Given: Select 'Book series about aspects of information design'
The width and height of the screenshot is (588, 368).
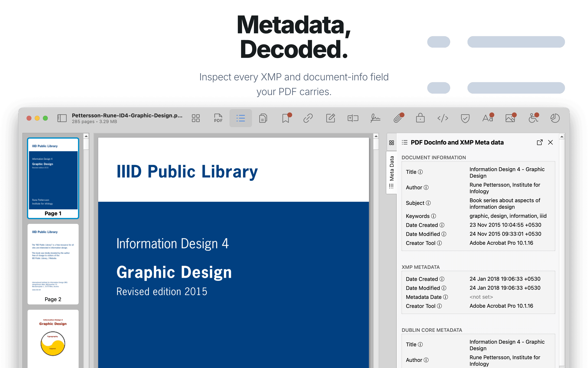Looking at the screenshot, I should [505, 203].
